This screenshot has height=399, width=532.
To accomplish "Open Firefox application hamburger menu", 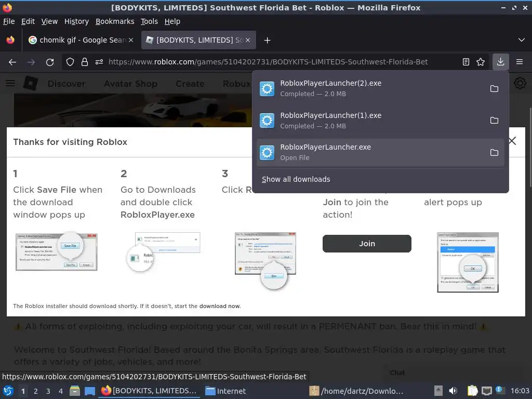I will coord(520,62).
